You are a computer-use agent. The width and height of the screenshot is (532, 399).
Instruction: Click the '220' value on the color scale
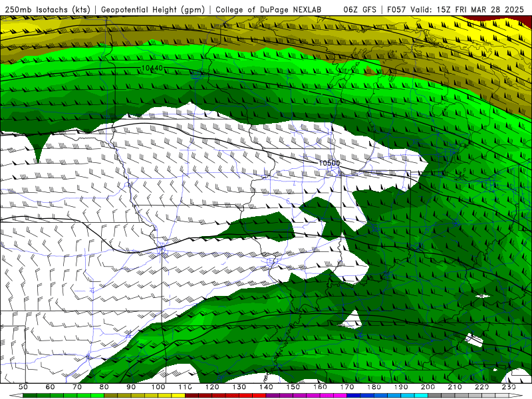click(x=482, y=387)
